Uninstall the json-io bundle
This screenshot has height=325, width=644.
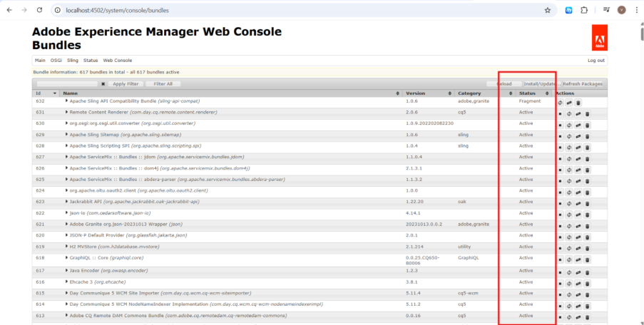coord(588,215)
